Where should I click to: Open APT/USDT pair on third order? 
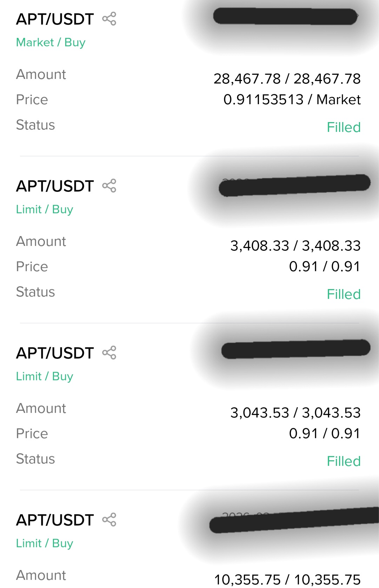click(55, 353)
